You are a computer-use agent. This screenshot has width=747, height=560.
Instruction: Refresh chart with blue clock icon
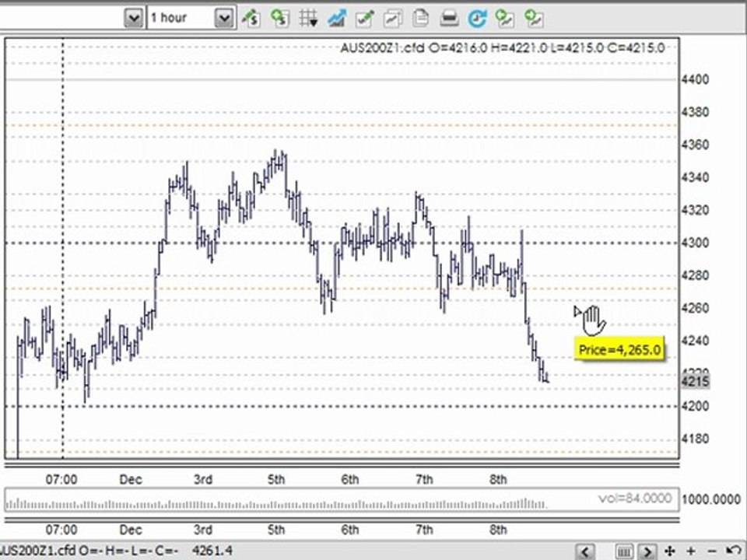(x=477, y=18)
